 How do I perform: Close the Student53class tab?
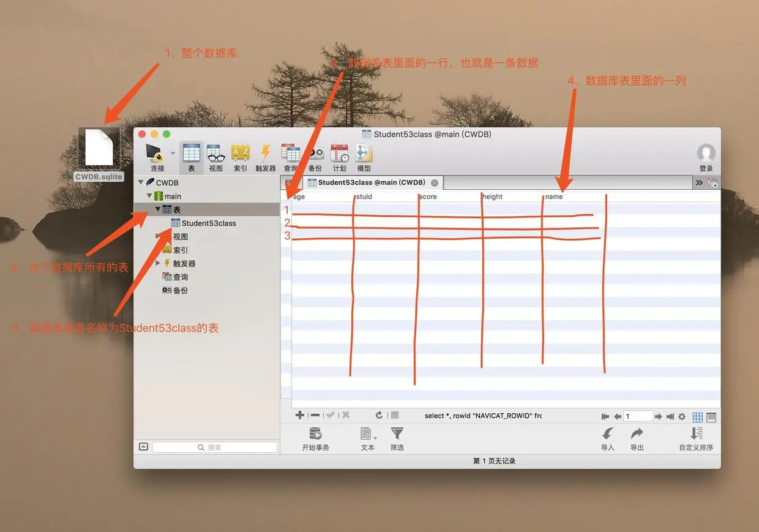(435, 182)
